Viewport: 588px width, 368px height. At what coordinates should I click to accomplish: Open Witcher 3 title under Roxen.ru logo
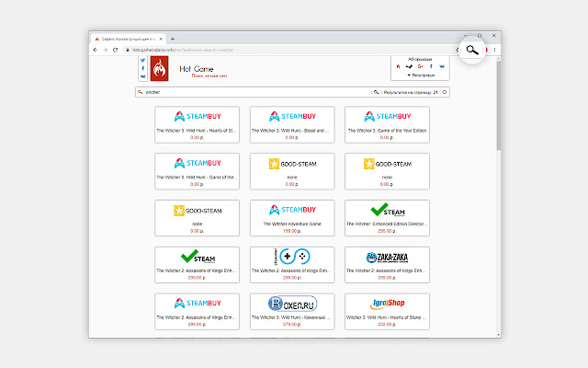tap(292, 317)
